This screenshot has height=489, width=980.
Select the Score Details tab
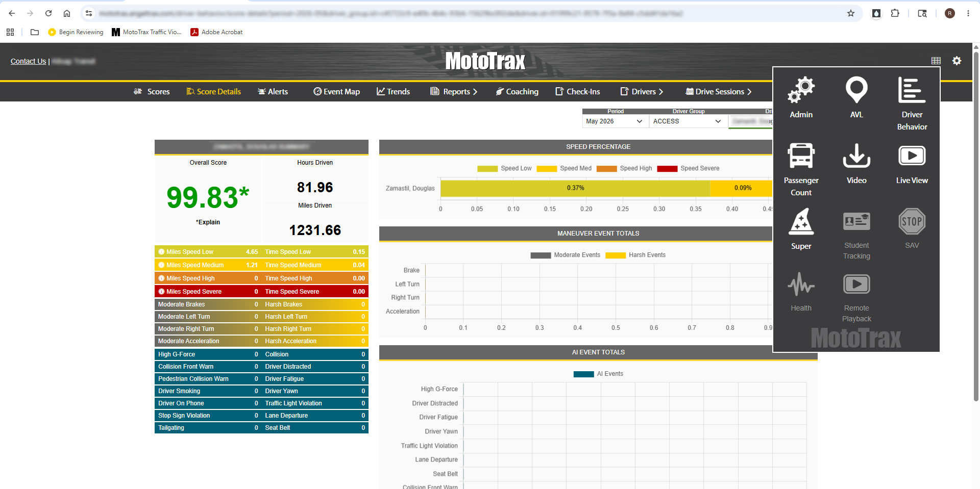[x=213, y=92]
